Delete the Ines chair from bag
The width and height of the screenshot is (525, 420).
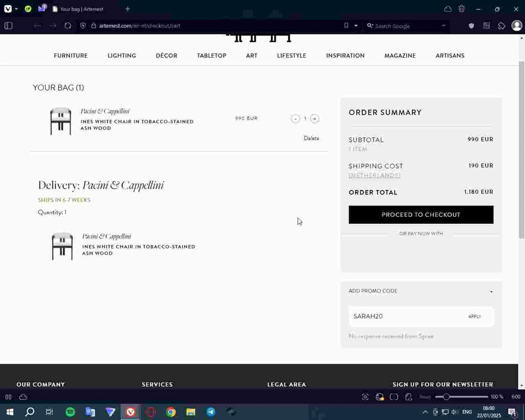[x=311, y=138]
